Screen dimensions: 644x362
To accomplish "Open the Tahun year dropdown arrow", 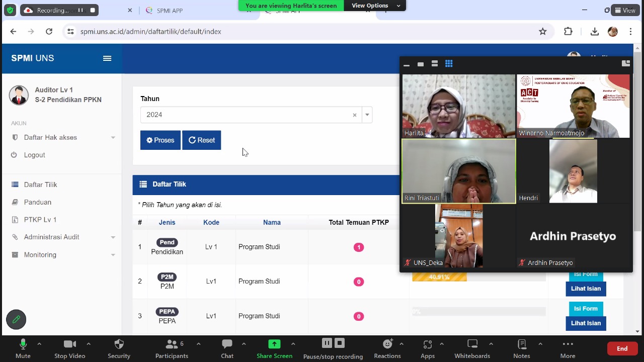I will coord(367,115).
